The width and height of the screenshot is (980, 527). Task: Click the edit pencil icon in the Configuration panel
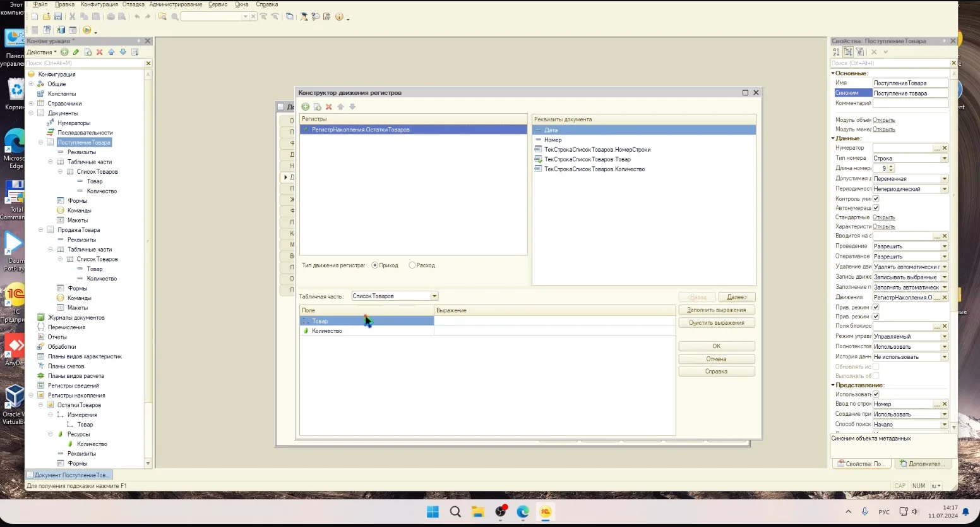pos(76,52)
